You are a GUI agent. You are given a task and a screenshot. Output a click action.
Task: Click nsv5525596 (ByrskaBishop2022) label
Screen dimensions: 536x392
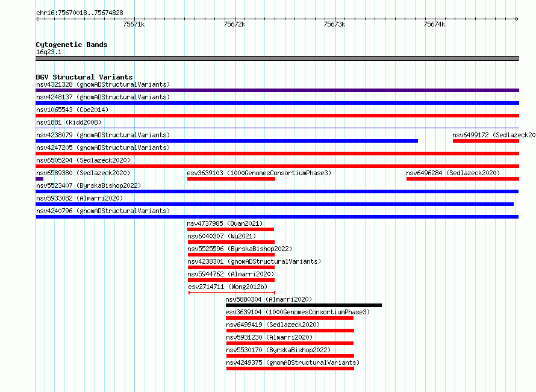click(240, 249)
